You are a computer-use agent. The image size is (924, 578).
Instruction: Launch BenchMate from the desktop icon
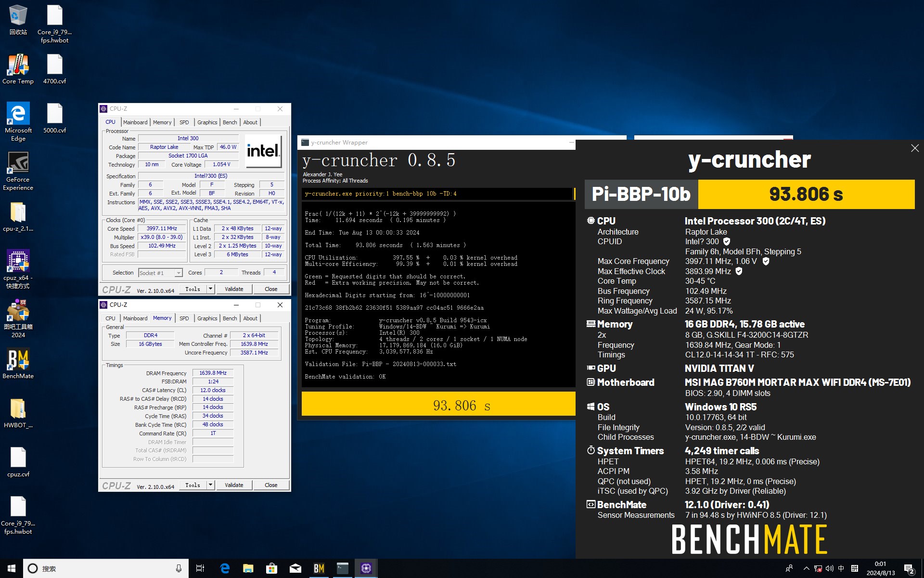click(x=18, y=364)
